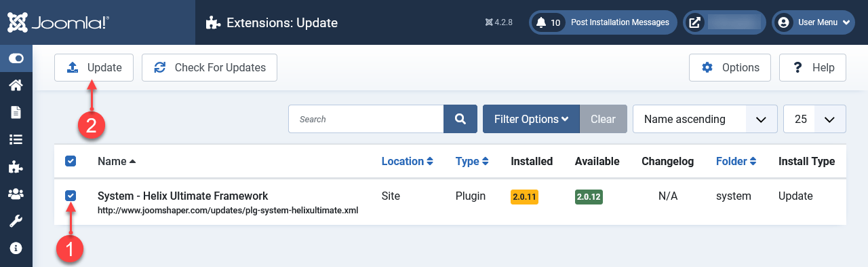
Task: Click inside the Search field
Action: [366, 119]
